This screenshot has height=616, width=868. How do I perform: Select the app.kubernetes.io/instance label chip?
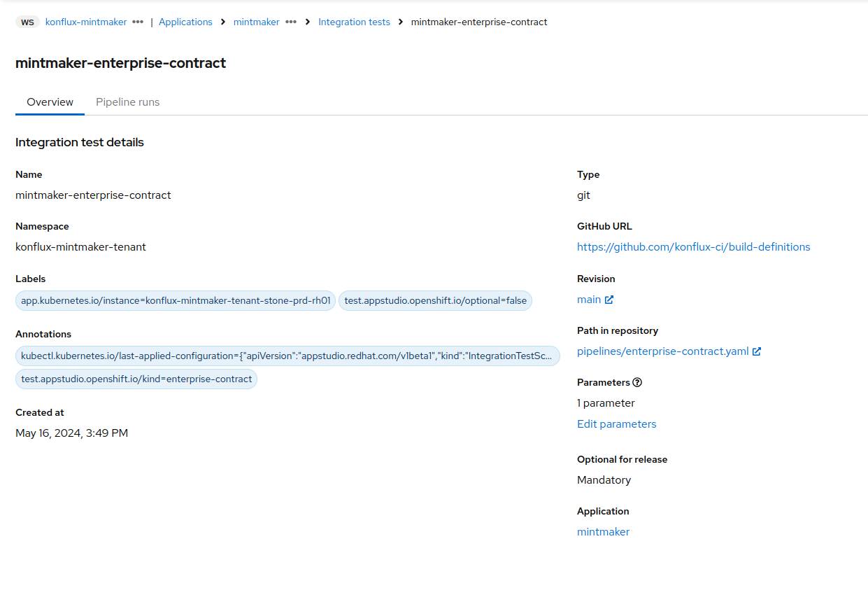click(x=176, y=301)
